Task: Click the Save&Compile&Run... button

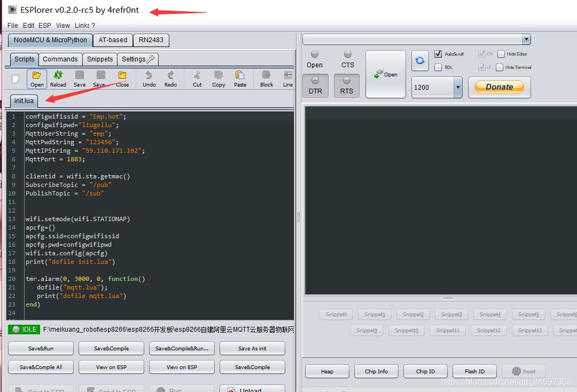Action: (x=182, y=348)
